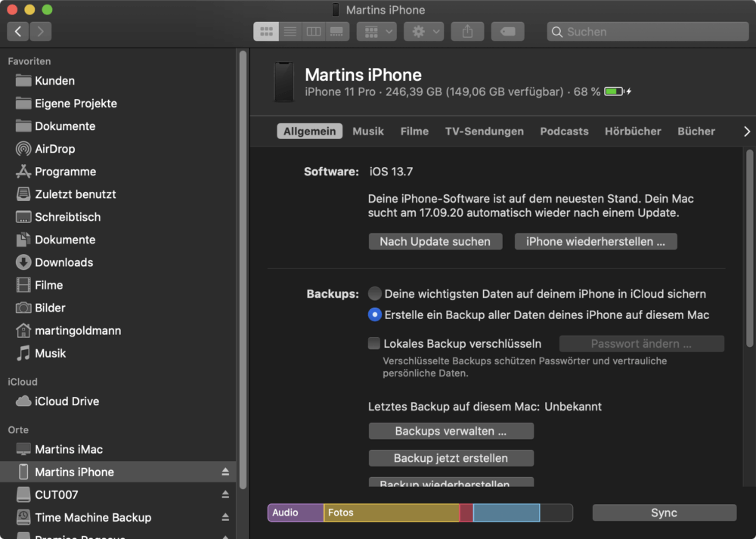Image resolution: width=756 pixels, height=539 pixels.
Task: Click Nach Update suchen button
Action: (435, 242)
